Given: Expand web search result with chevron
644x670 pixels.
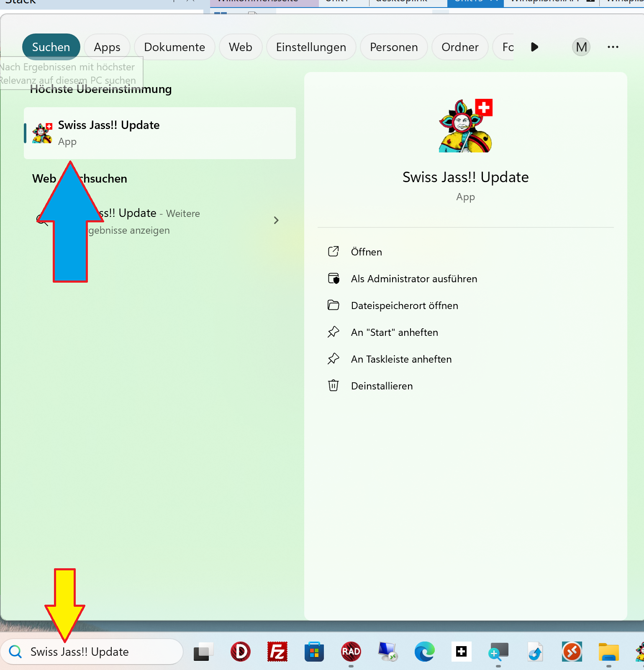Looking at the screenshot, I should pyautogui.click(x=276, y=220).
